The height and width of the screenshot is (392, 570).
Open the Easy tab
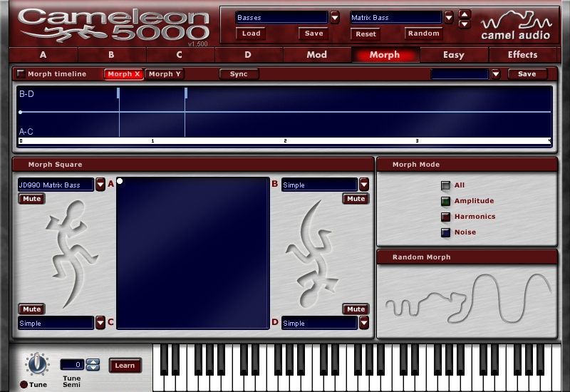[453, 55]
